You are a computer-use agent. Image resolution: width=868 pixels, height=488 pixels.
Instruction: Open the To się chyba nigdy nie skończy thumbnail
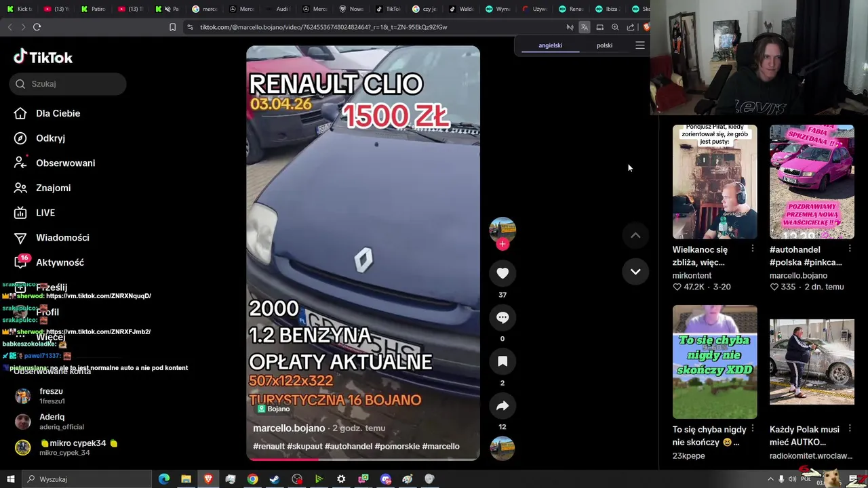point(715,362)
